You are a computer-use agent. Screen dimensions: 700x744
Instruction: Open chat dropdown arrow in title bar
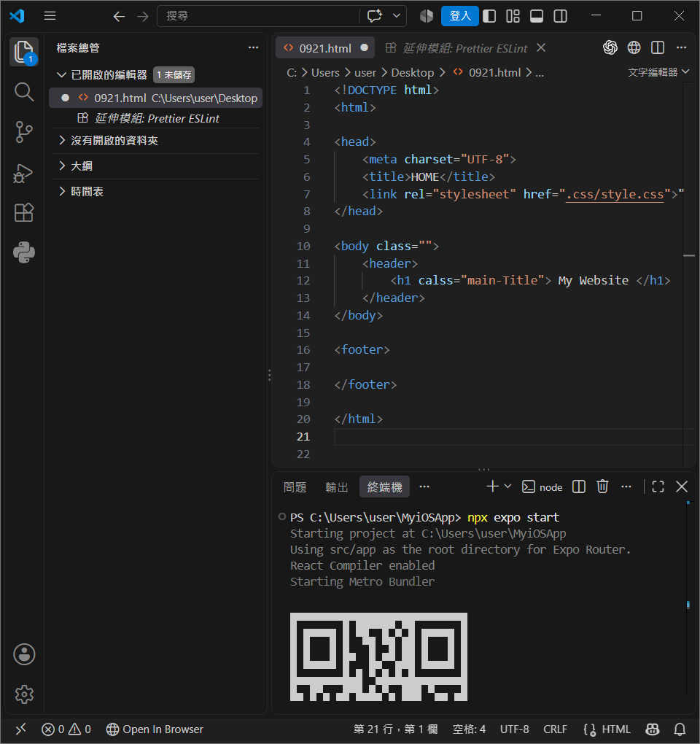point(397,16)
